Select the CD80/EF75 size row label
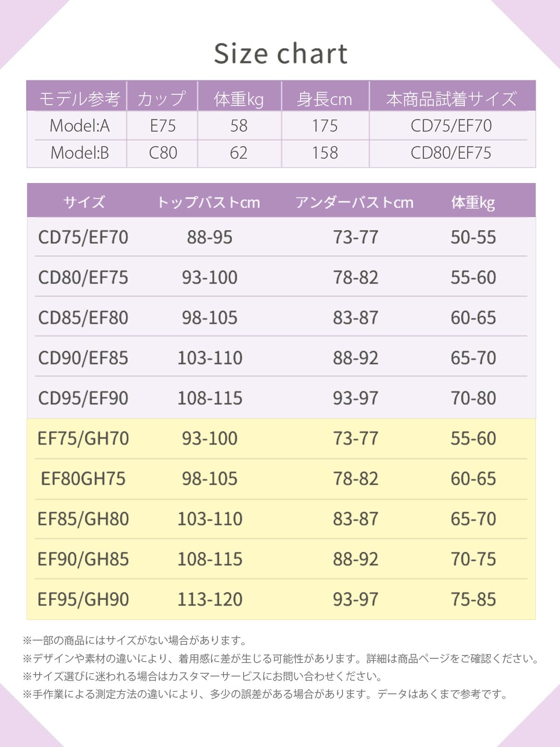The image size is (560, 747). (x=83, y=277)
